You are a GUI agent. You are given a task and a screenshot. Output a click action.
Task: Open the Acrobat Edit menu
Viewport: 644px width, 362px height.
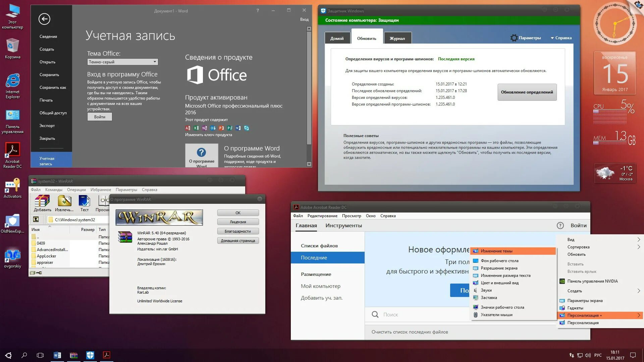pos(322,216)
